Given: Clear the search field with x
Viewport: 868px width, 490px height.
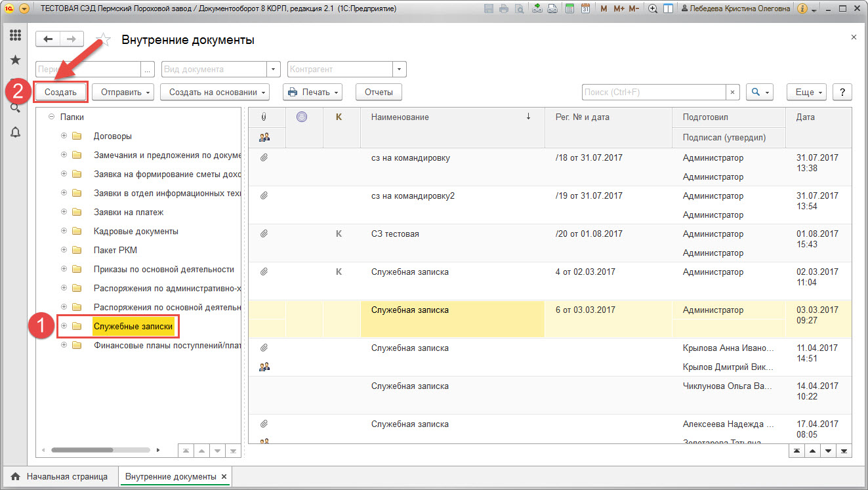Looking at the screenshot, I should pos(733,92).
